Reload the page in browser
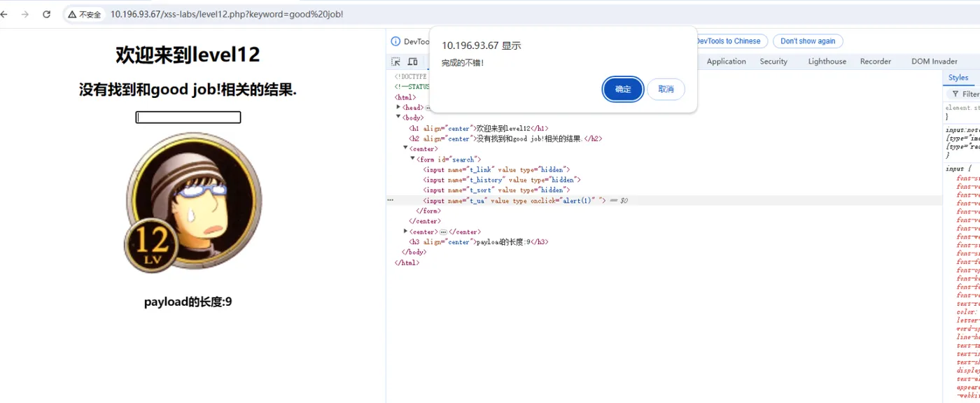 pyautogui.click(x=46, y=14)
